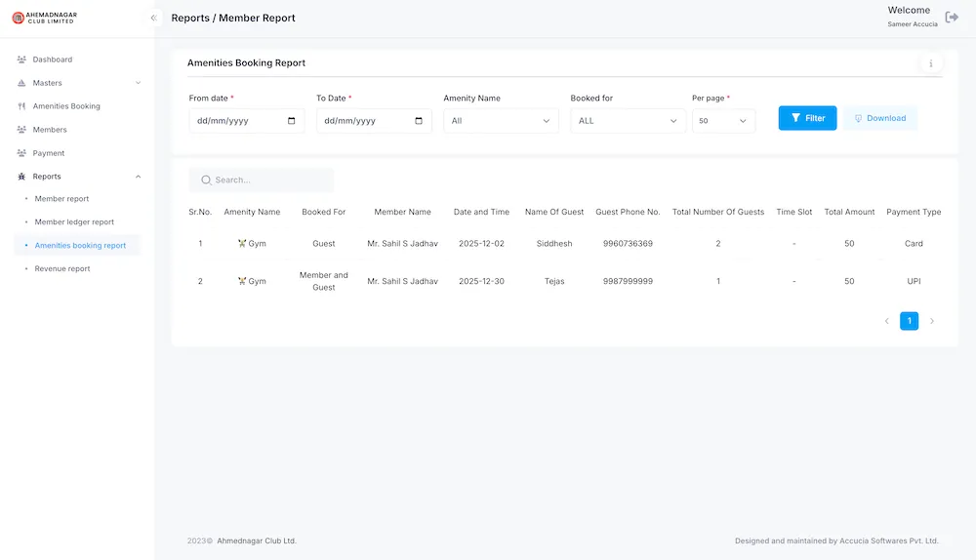The height and width of the screenshot is (560, 976).
Task: Click the Time Slot column header
Action: point(794,212)
